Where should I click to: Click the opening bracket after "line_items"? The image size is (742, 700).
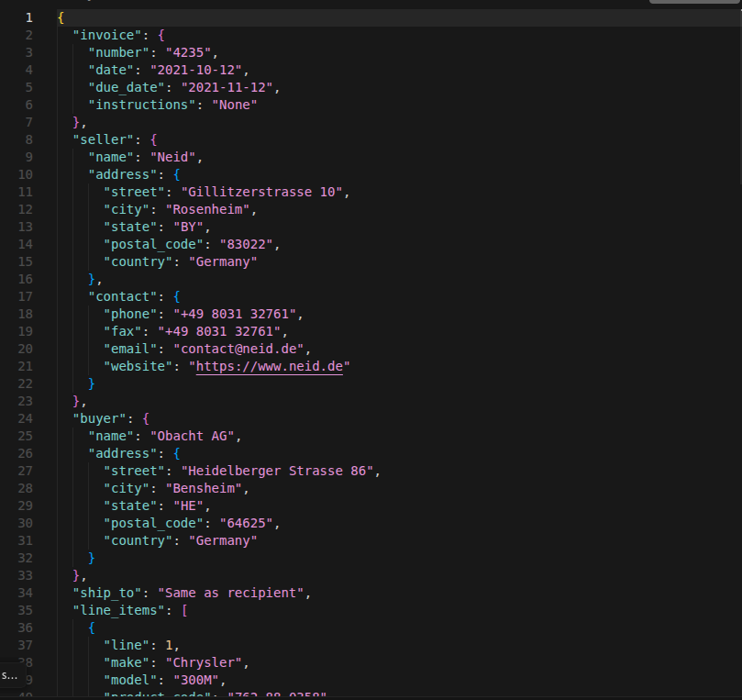[x=184, y=611]
